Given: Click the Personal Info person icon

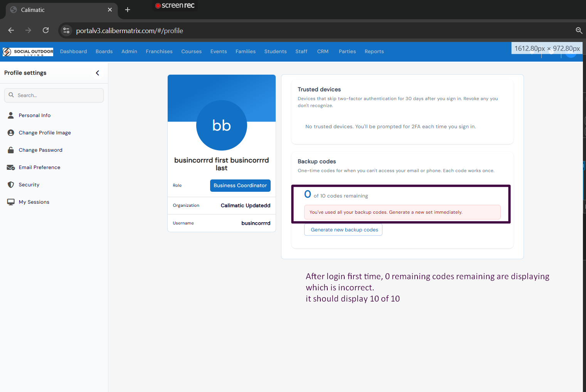Looking at the screenshot, I should pyautogui.click(x=11, y=115).
